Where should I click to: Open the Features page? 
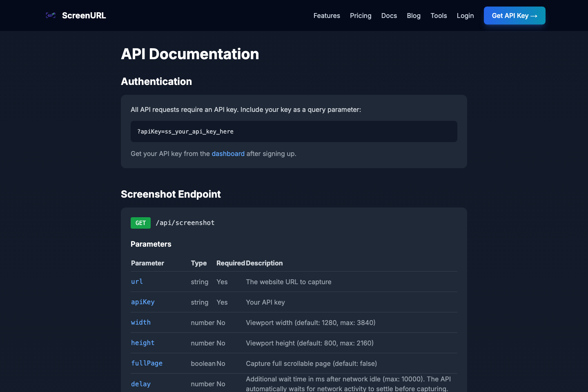(326, 16)
